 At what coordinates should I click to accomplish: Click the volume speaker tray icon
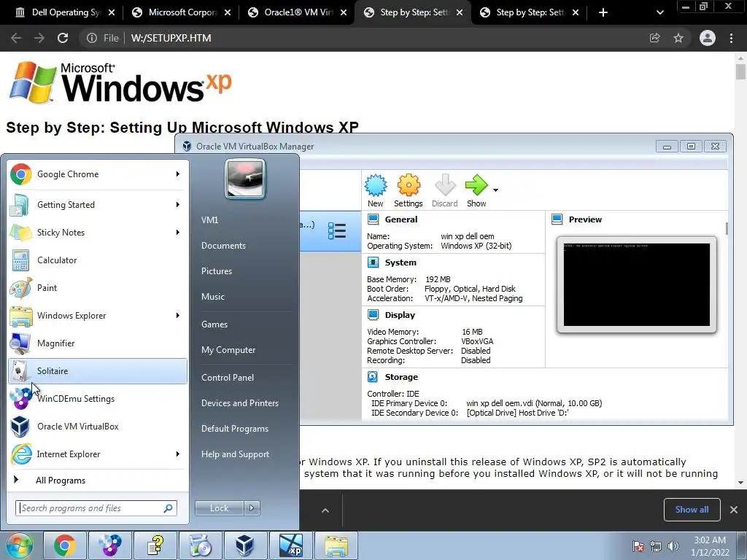[x=673, y=546]
